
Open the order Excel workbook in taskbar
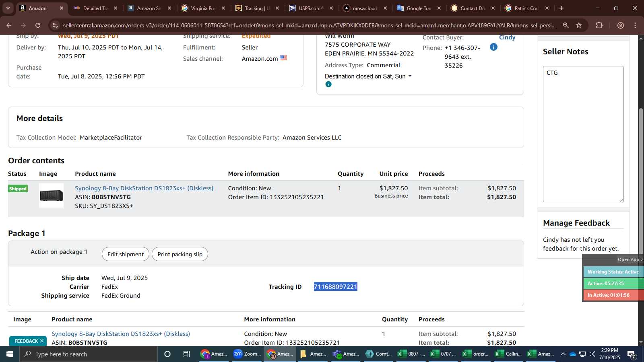point(476,354)
